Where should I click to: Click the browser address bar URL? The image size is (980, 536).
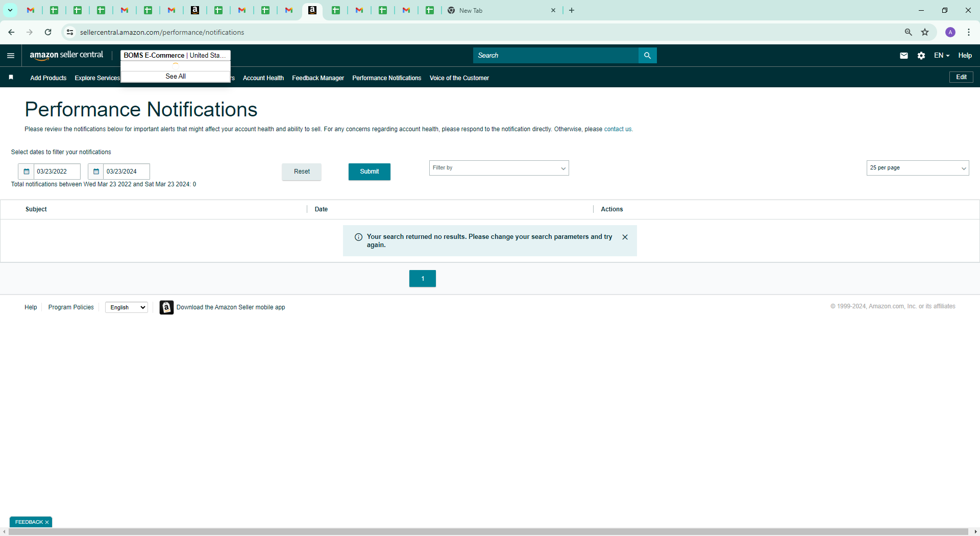(162, 32)
